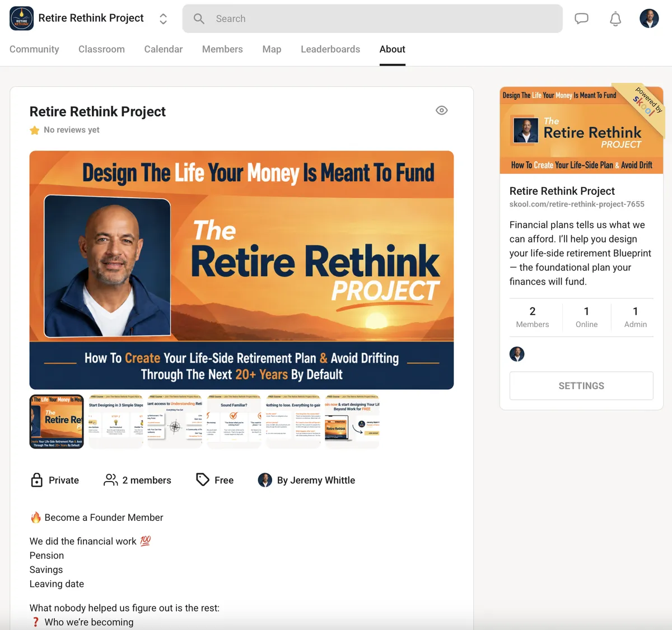Click the Pension line of text

(46, 556)
